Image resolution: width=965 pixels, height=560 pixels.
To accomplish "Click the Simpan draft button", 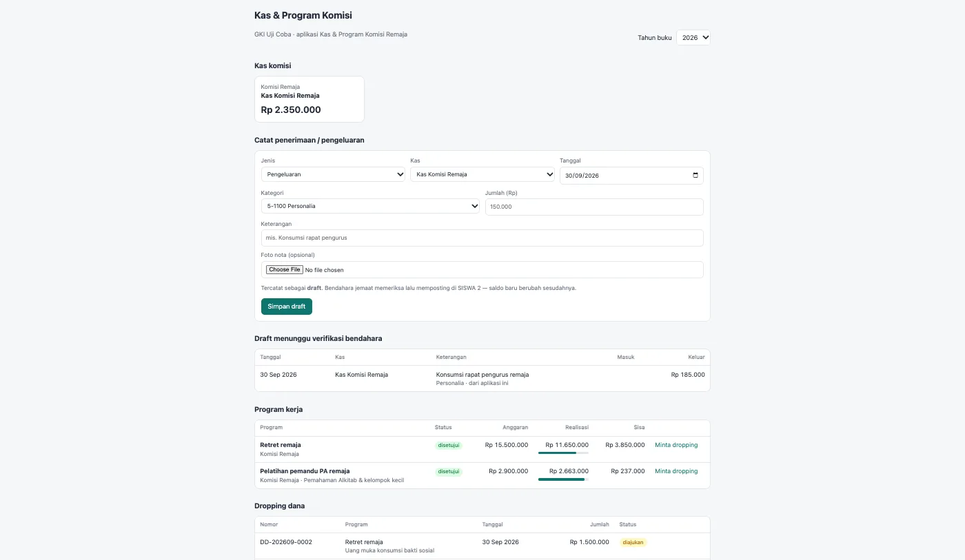I will pos(287,307).
